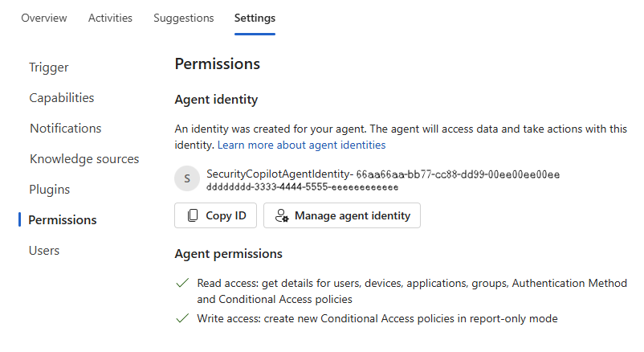The height and width of the screenshot is (352, 644).
Task: Go to the Suggestions tab
Action: click(184, 18)
